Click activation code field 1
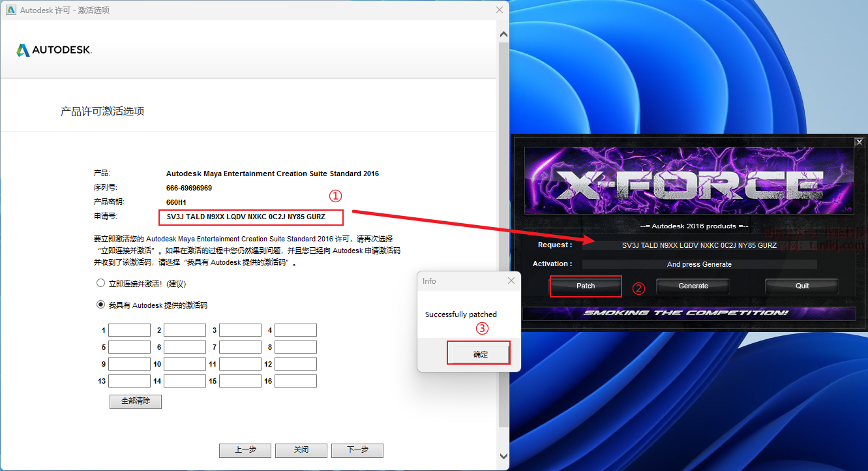The width and height of the screenshot is (868, 471). [129, 330]
